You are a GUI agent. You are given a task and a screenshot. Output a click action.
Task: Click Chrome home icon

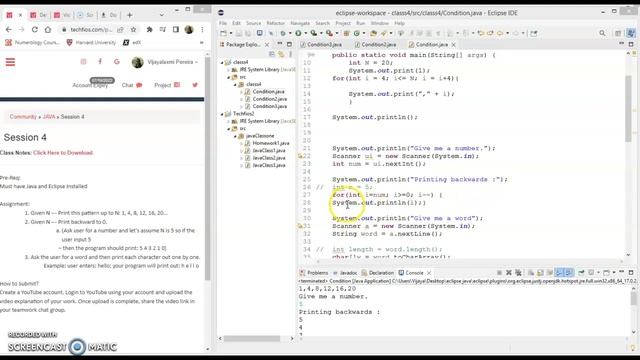[48, 29]
